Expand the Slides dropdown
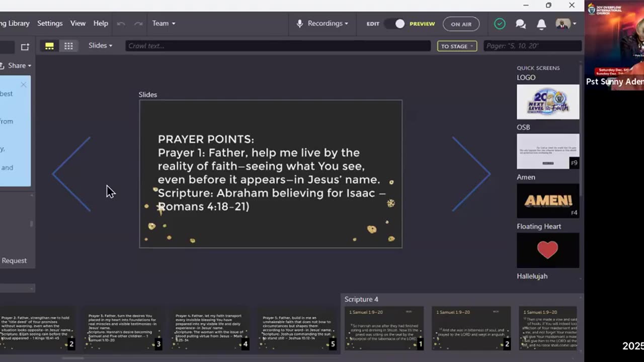The height and width of the screenshot is (362, 644). tap(101, 45)
